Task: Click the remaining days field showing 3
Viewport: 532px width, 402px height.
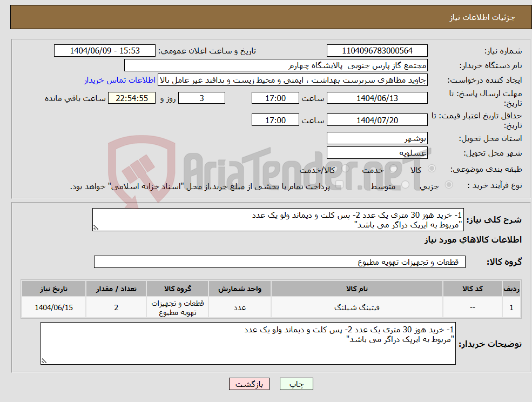Action: point(201,98)
